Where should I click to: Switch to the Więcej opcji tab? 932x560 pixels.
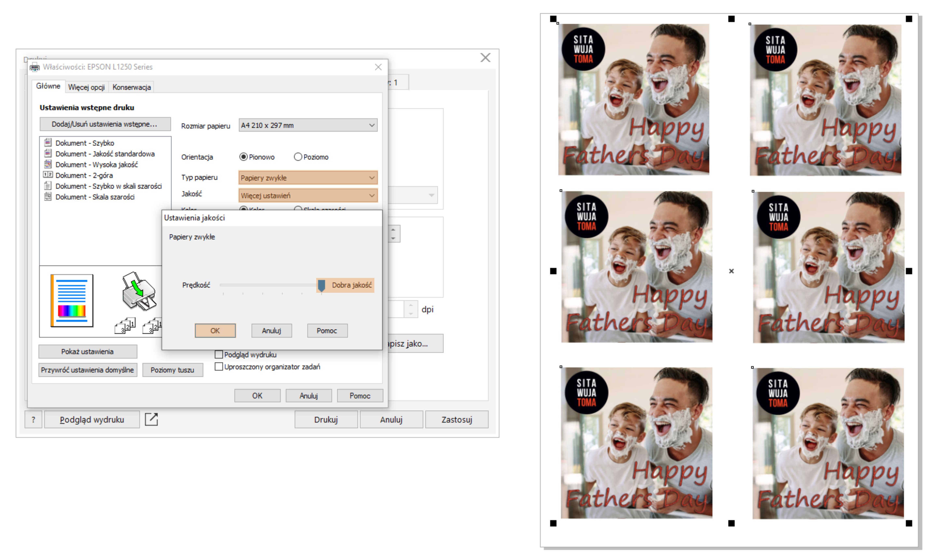[x=86, y=87]
